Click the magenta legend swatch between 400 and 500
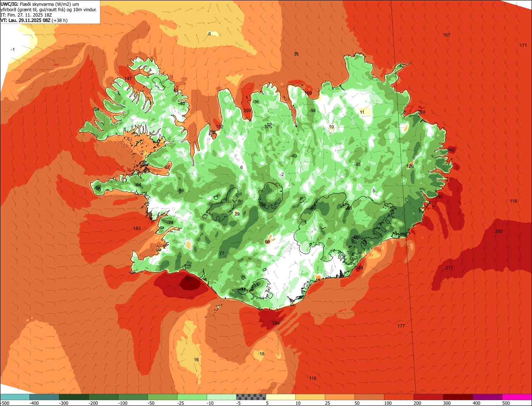 point(487,397)
